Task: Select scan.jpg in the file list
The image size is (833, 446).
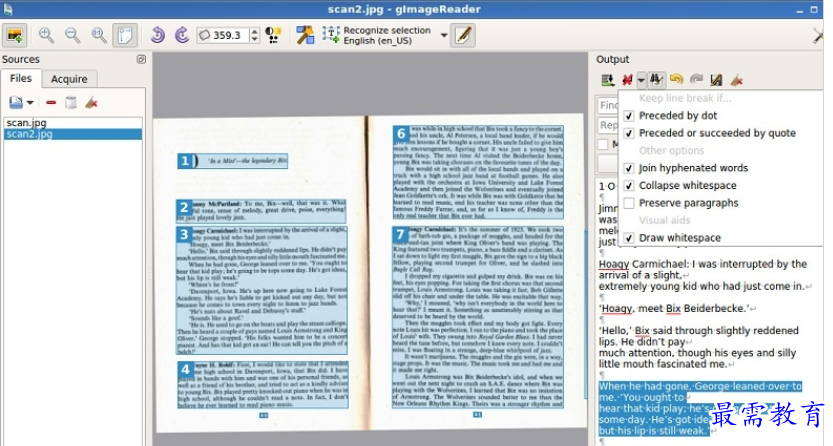Action: coord(26,123)
